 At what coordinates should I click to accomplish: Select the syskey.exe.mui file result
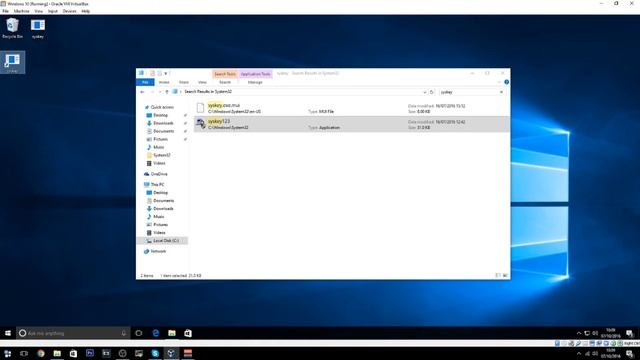[351, 108]
